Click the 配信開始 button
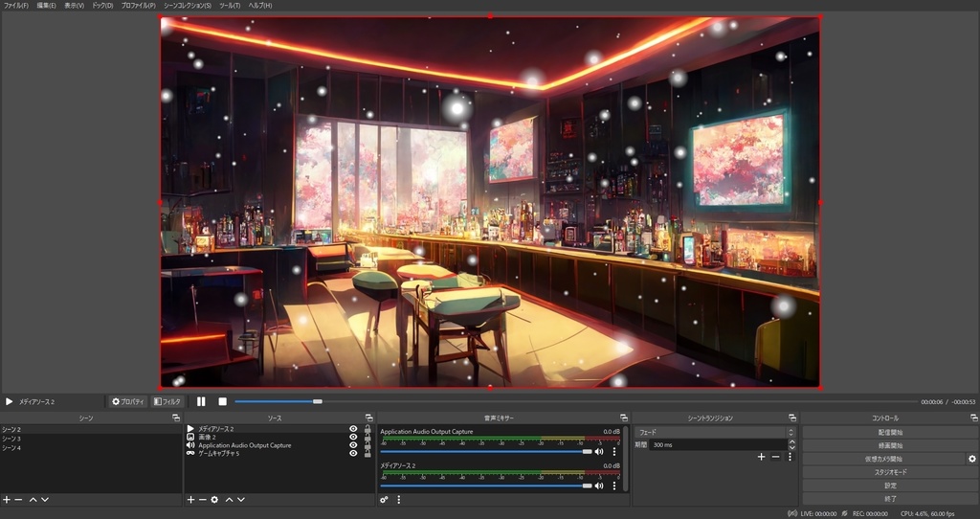Viewport: 980px width, 519px height. pos(890,432)
